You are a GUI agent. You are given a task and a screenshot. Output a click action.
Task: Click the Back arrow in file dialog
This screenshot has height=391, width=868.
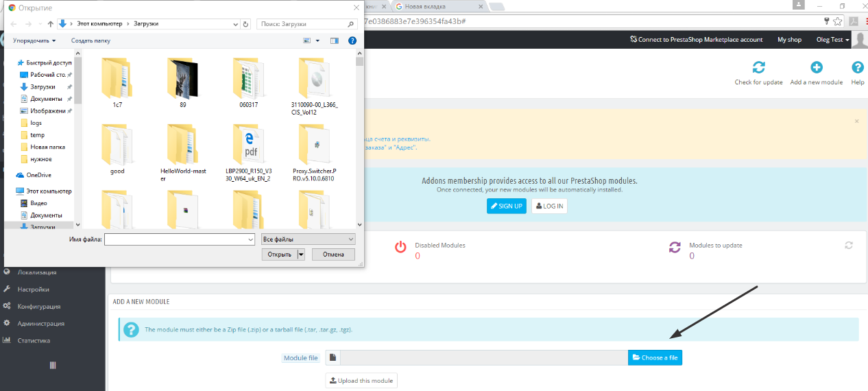click(14, 23)
